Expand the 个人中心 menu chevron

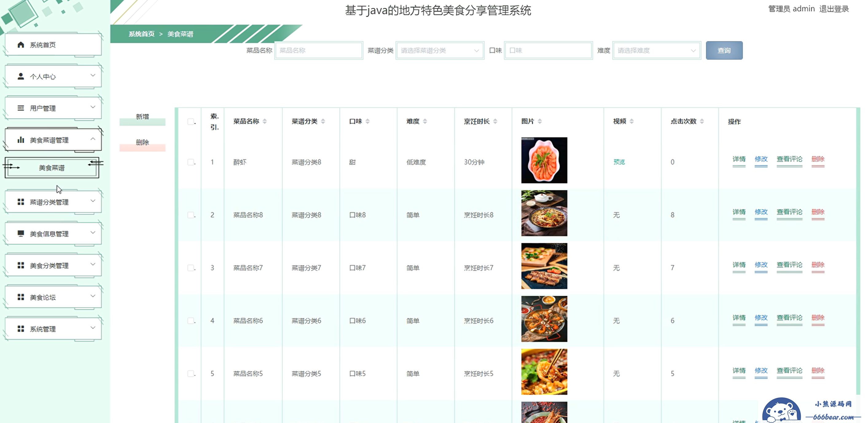(93, 75)
